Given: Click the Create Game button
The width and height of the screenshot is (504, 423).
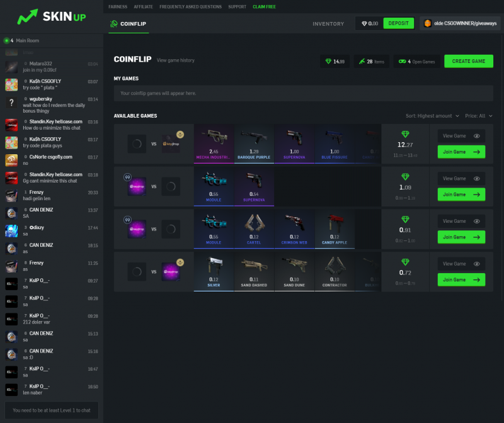Looking at the screenshot, I should coord(468,61).
